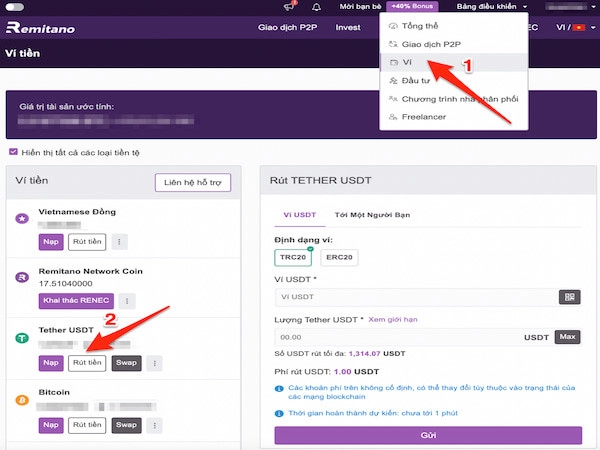Click the 1,314.07 maximum withdrawal value
Image resolution: width=600 pixels, height=450 pixels.
(364, 354)
